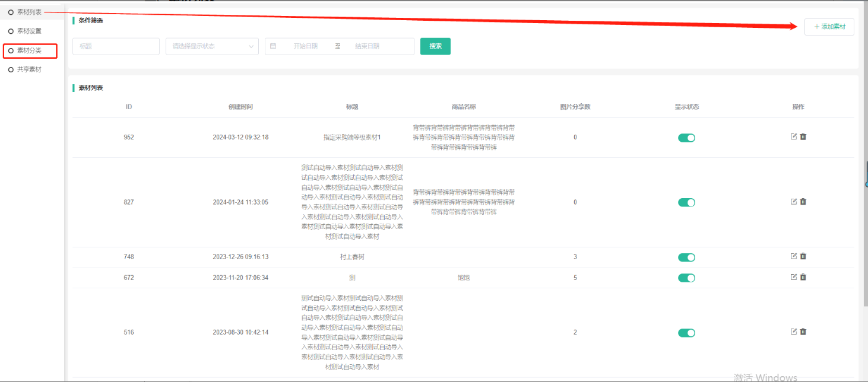
Task: Toggle display status for ID 952
Action: [686, 138]
